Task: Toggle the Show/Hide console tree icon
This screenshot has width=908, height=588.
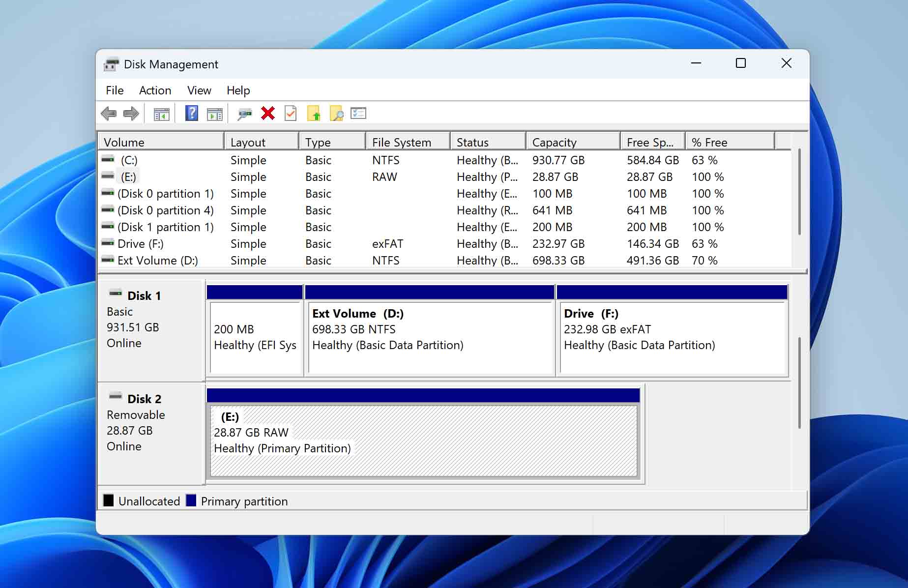Action: pos(161,113)
